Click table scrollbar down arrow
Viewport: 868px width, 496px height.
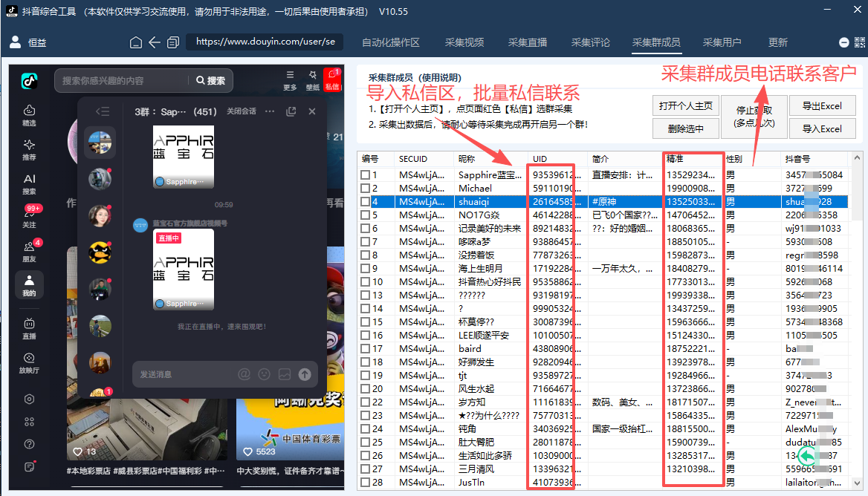(857, 483)
